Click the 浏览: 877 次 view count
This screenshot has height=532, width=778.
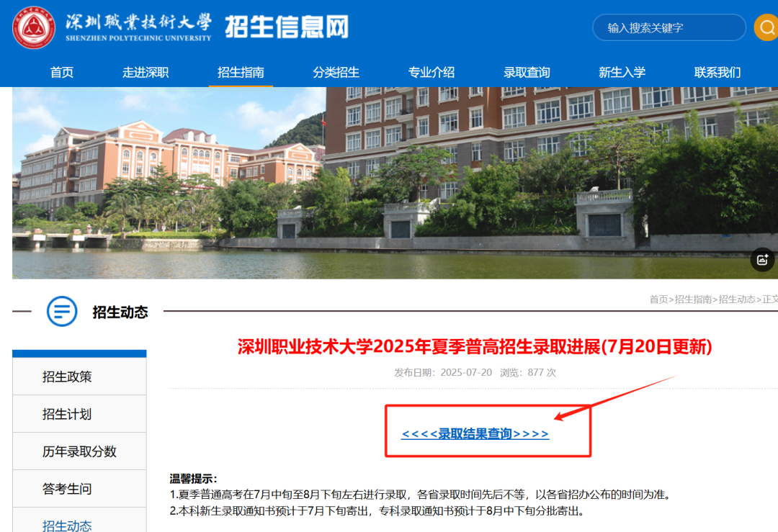click(x=528, y=372)
